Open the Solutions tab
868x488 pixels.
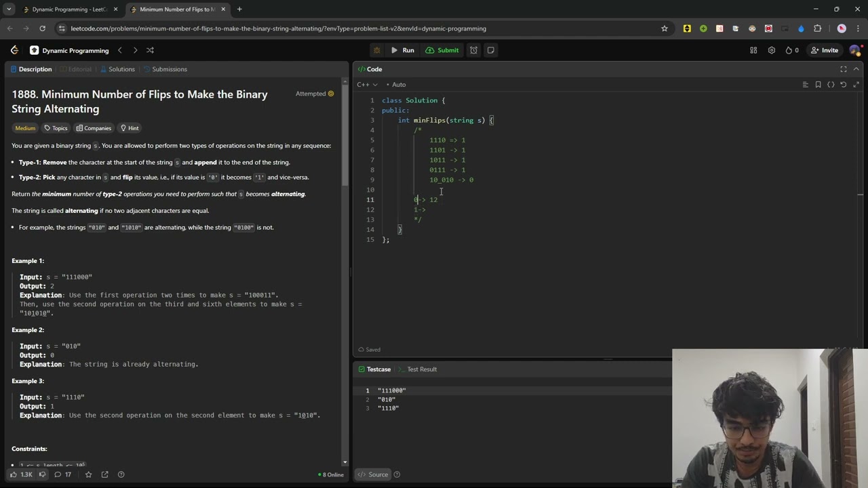coord(117,69)
